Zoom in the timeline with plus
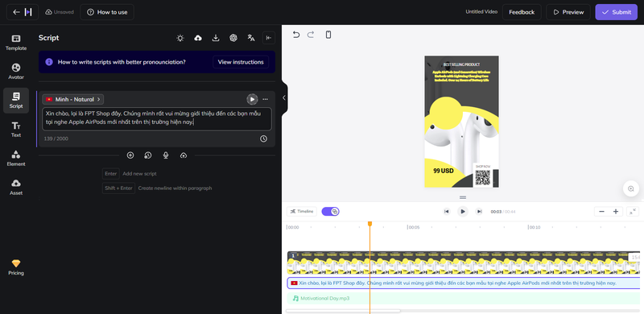 point(616,211)
